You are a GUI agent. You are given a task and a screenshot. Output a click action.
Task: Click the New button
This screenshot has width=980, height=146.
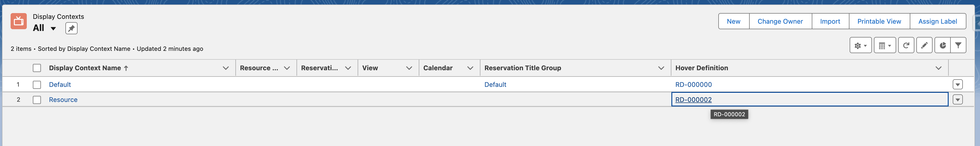coord(733,21)
